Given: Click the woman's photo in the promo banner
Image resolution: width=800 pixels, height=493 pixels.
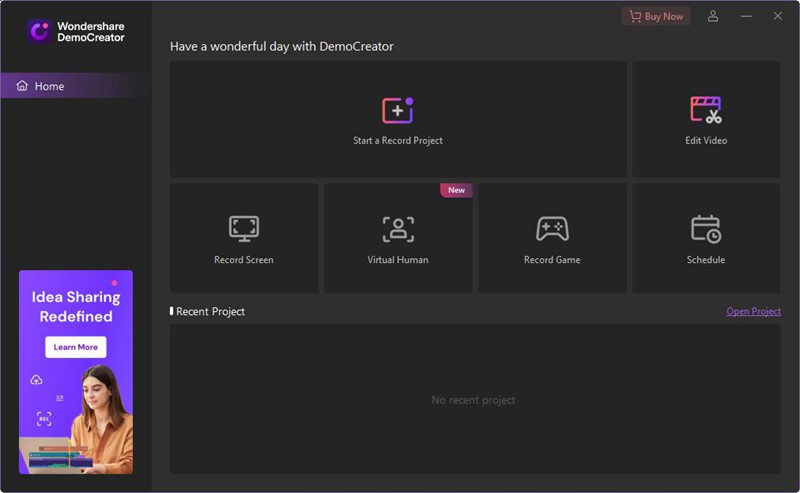Looking at the screenshot, I should [x=105, y=418].
